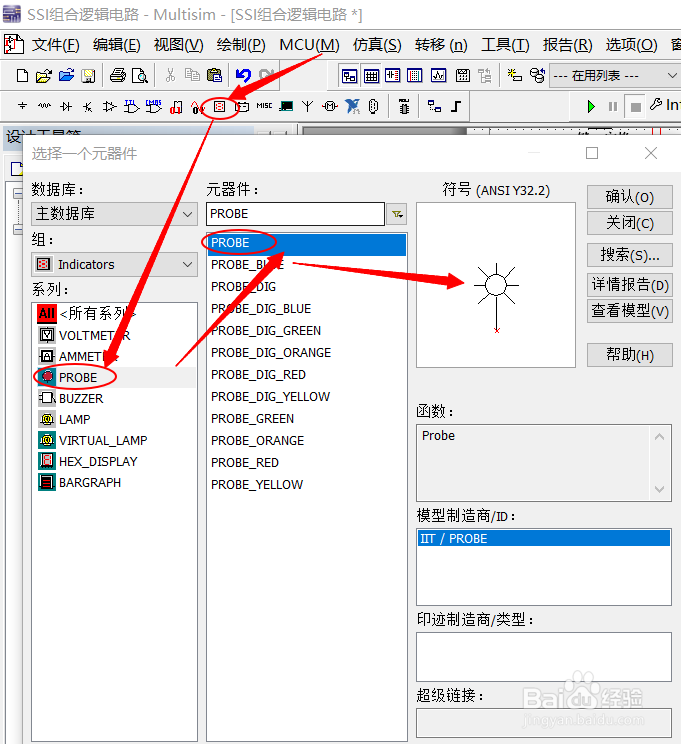681x744 pixels.
Task: Open the 文件(F) menu
Action: [56, 45]
